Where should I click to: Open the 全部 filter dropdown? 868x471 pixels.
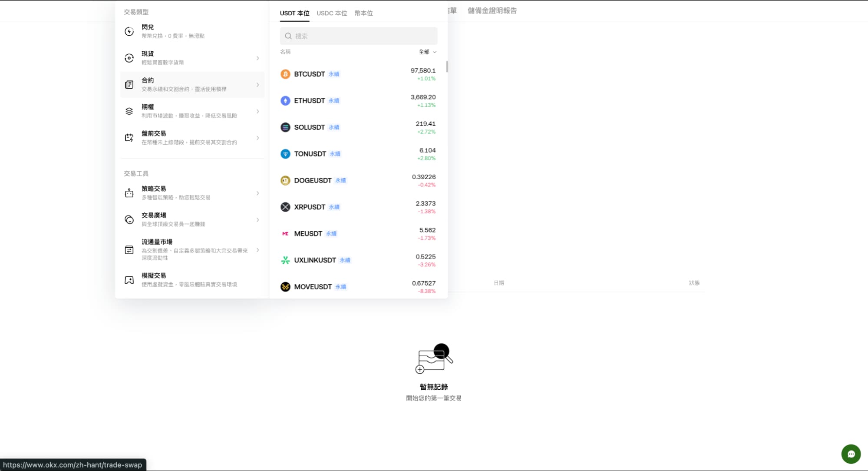pyautogui.click(x=428, y=52)
